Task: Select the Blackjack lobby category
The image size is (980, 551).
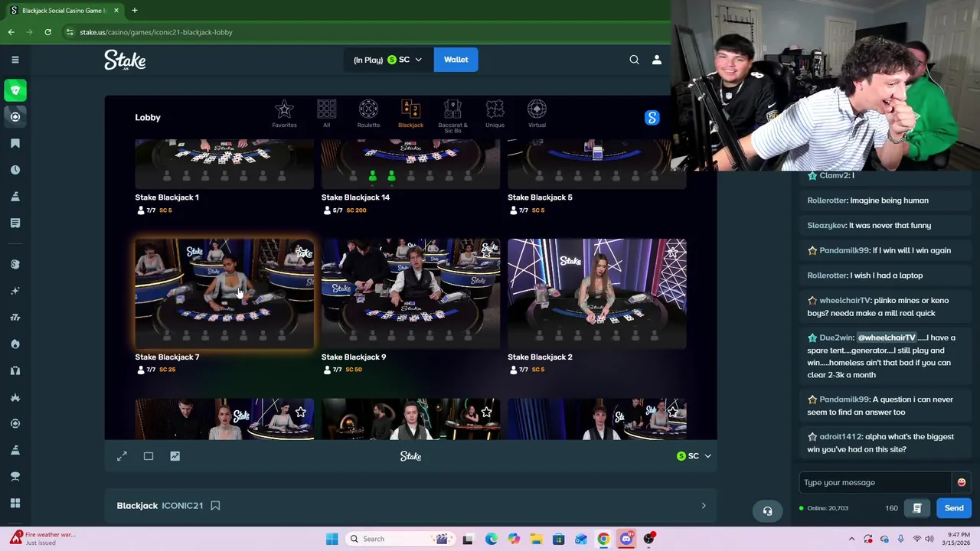Action: click(410, 115)
